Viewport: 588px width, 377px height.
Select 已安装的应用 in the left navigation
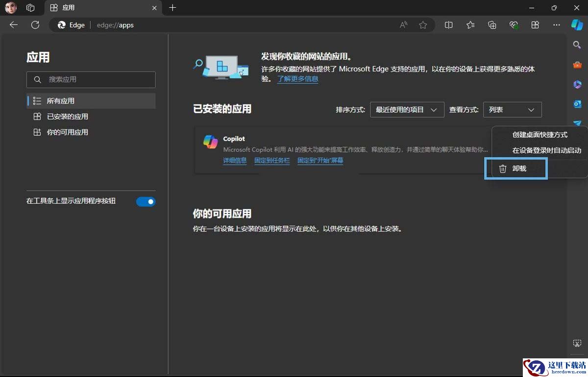point(91,117)
